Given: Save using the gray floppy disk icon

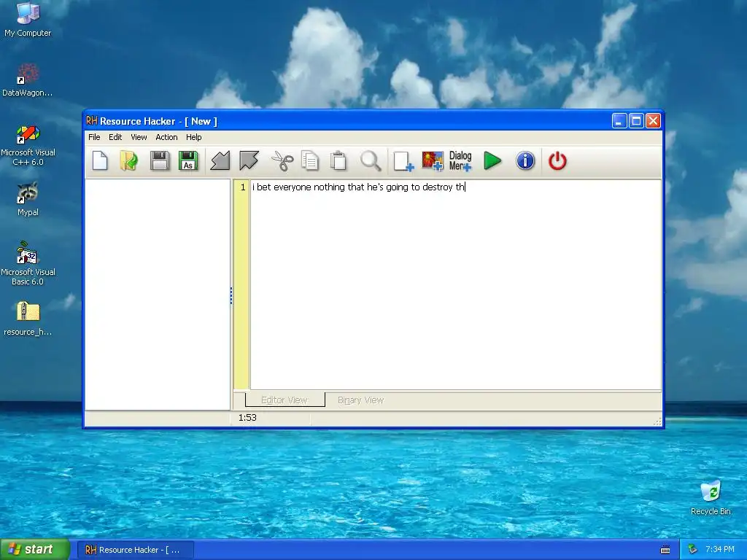Looking at the screenshot, I should 160,161.
